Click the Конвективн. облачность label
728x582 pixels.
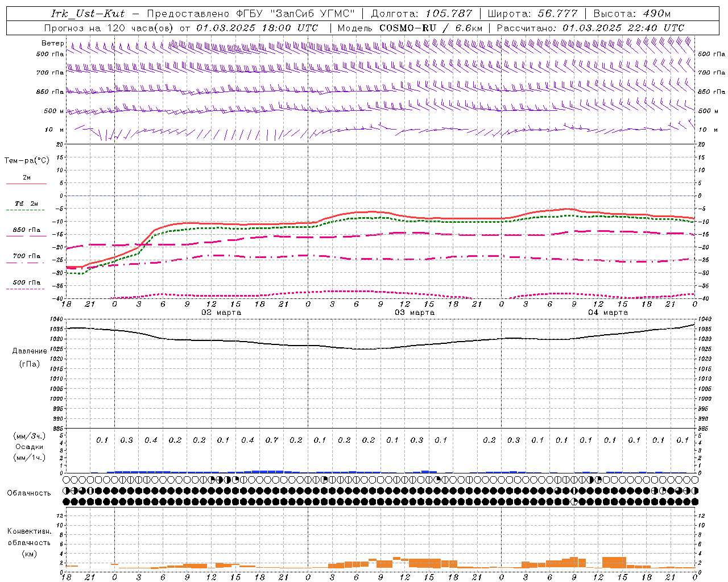pos(29,537)
